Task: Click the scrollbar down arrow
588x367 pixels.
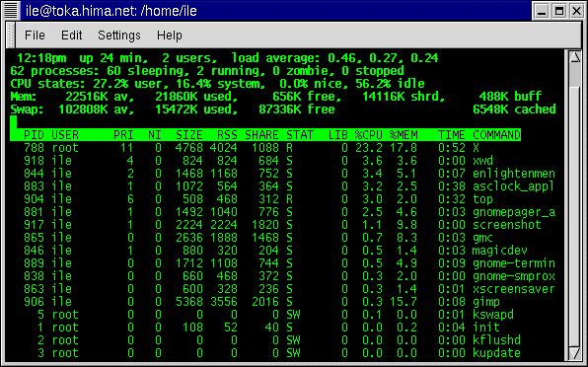Action: pyautogui.click(x=575, y=353)
